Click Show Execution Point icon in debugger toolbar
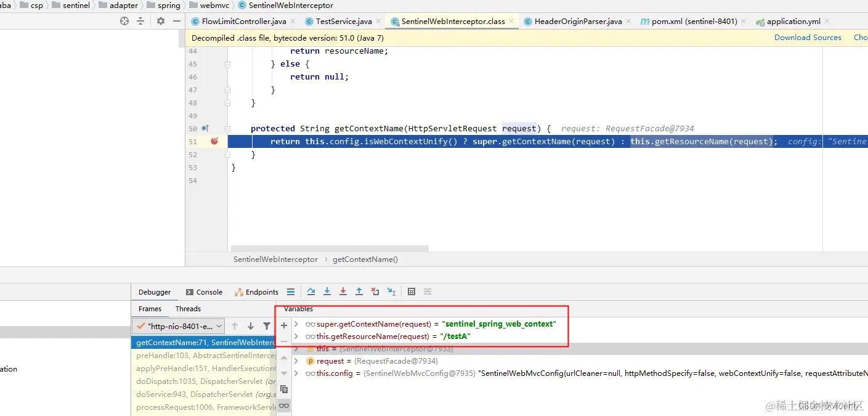This screenshot has width=868, height=416. [x=291, y=292]
